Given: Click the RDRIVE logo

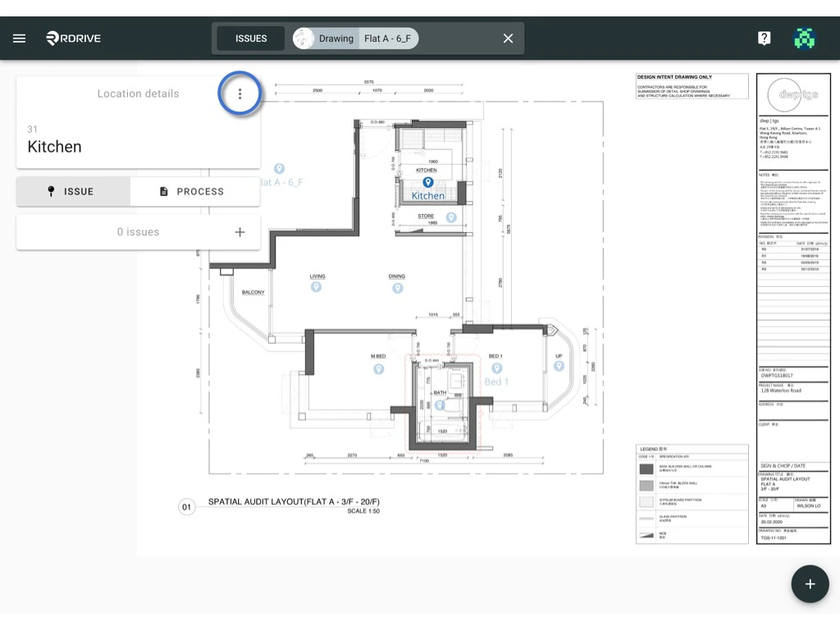Looking at the screenshot, I should tap(72, 38).
